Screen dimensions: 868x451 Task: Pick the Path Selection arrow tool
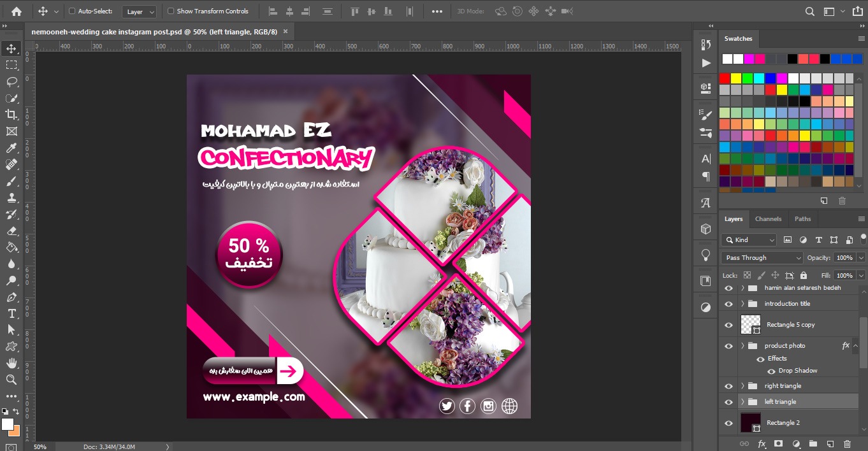point(11,330)
